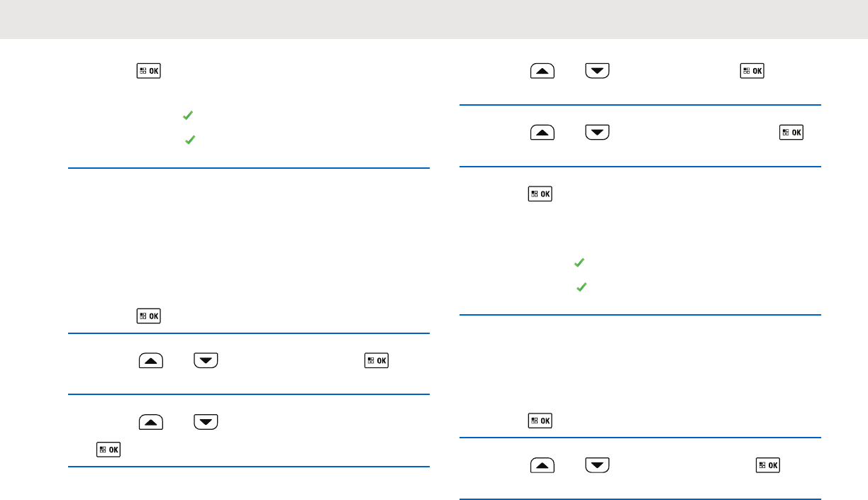Click the OK icon ending left column's first arrow row
The image size is (868, 500).
(377, 361)
